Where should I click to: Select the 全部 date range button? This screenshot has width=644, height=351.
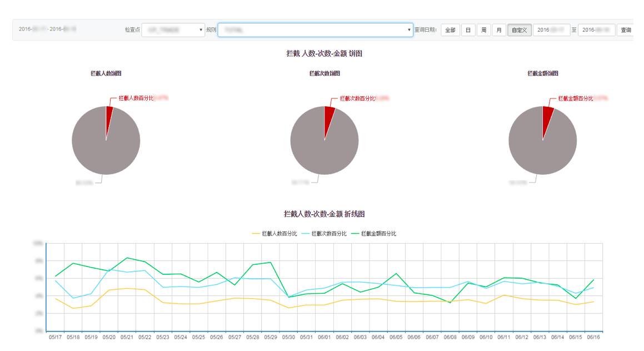click(x=450, y=30)
